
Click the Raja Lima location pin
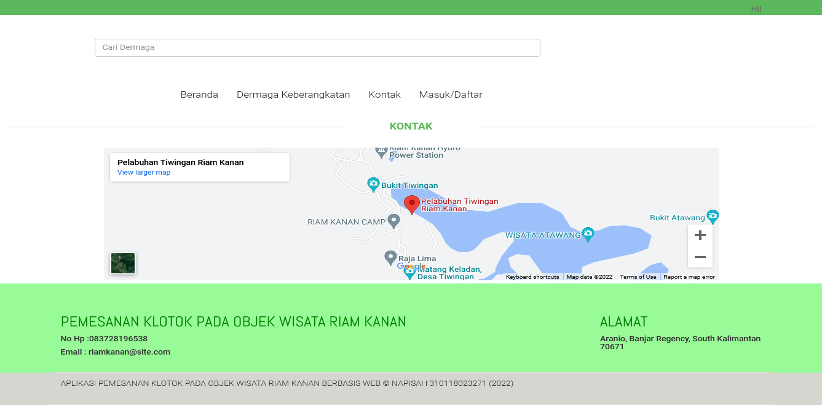tap(390, 258)
